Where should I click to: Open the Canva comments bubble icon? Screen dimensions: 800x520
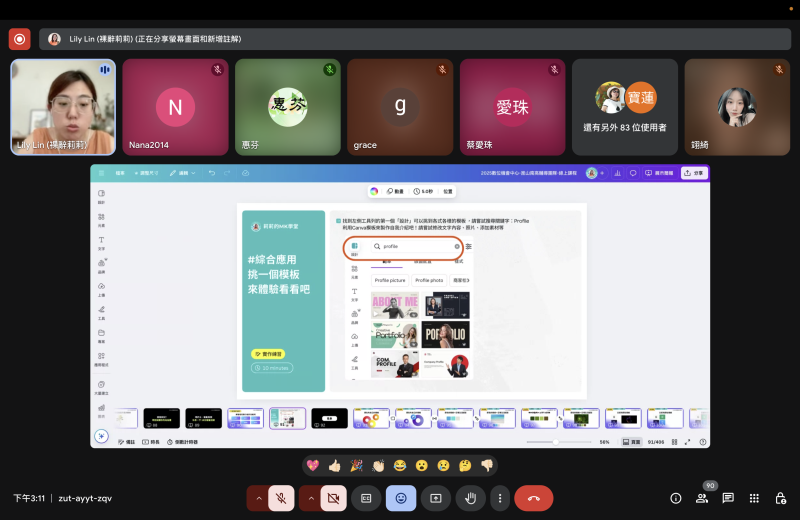[x=633, y=173]
